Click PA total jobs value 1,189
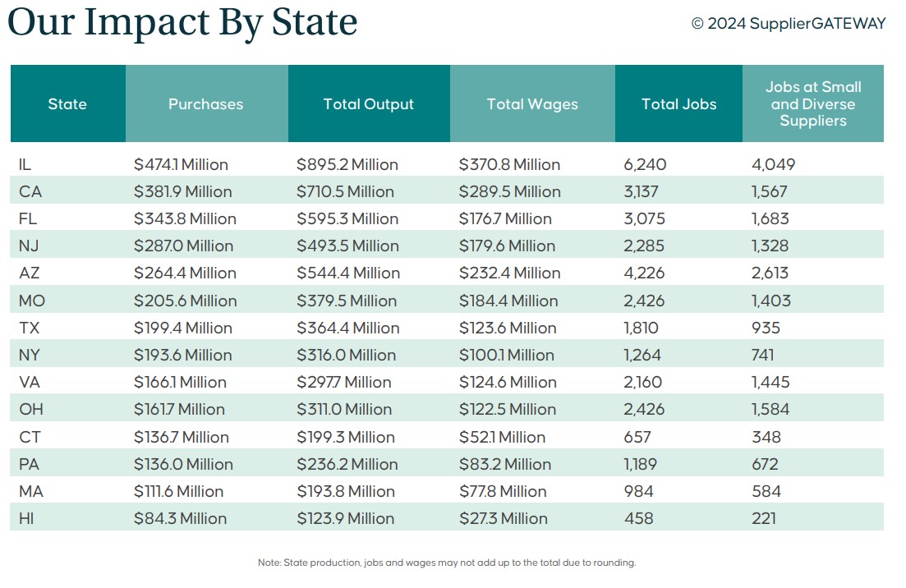The image size is (906, 588). [641, 464]
